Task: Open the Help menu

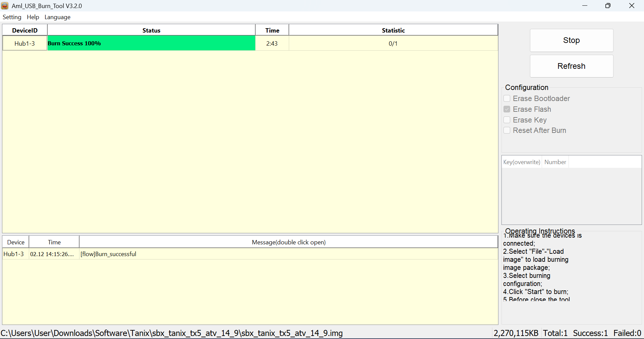Action: click(x=33, y=17)
